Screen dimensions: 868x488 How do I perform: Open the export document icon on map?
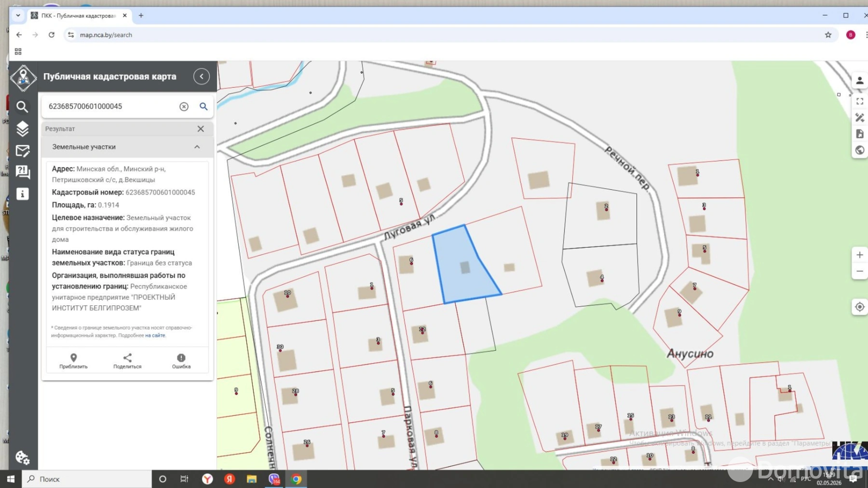(x=859, y=134)
